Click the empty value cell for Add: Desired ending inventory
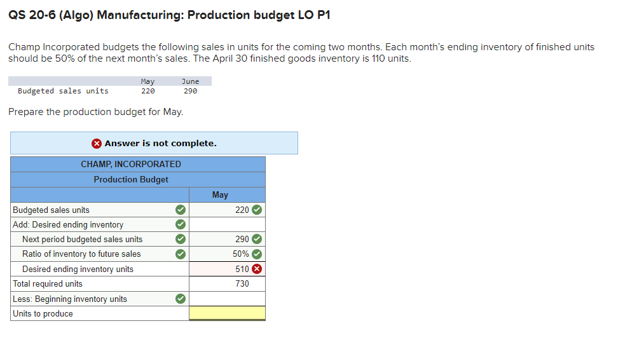The height and width of the screenshot is (361, 644). pyautogui.click(x=227, y=224)
